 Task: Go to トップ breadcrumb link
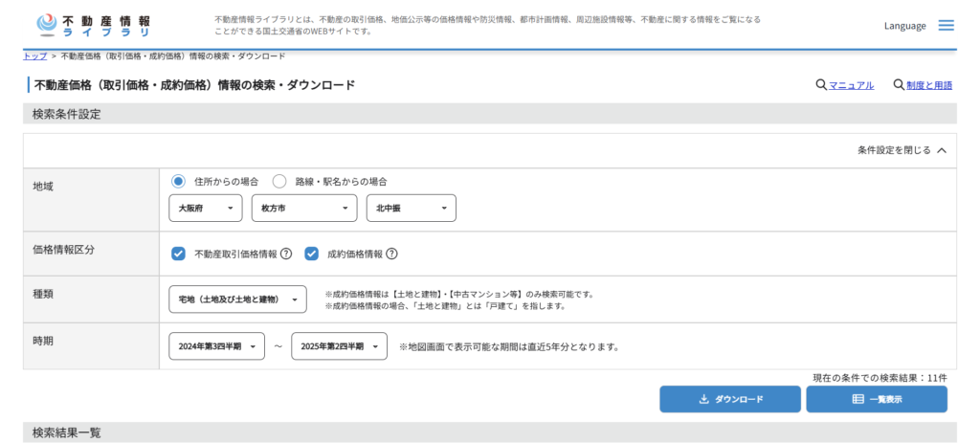click(x=34, y=55)
